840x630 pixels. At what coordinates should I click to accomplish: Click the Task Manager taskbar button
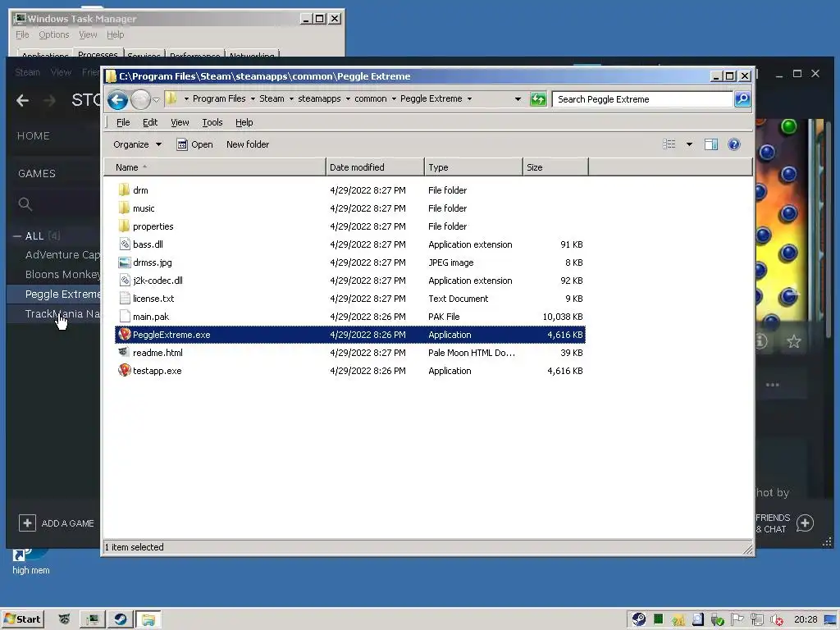point(92,619)
